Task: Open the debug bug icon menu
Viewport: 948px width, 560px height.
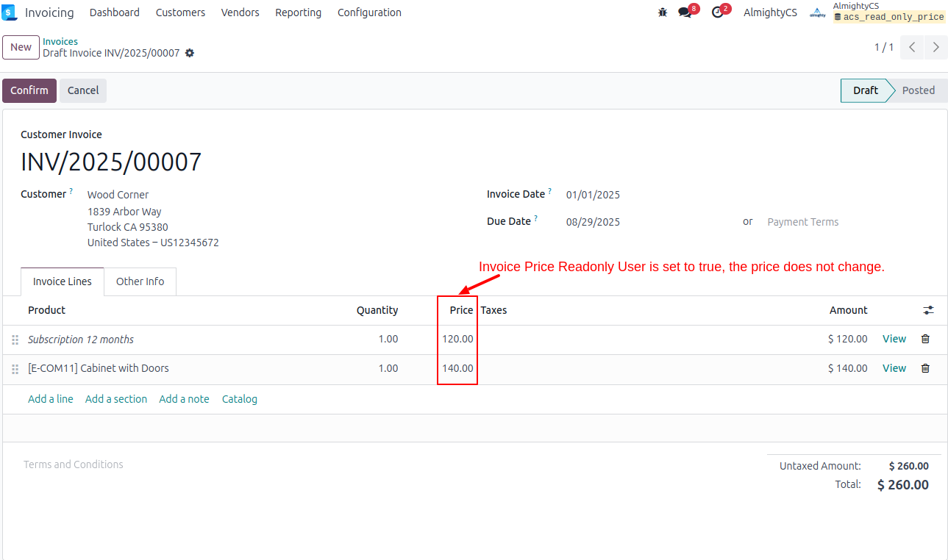Action: click(x=663, y=12)
